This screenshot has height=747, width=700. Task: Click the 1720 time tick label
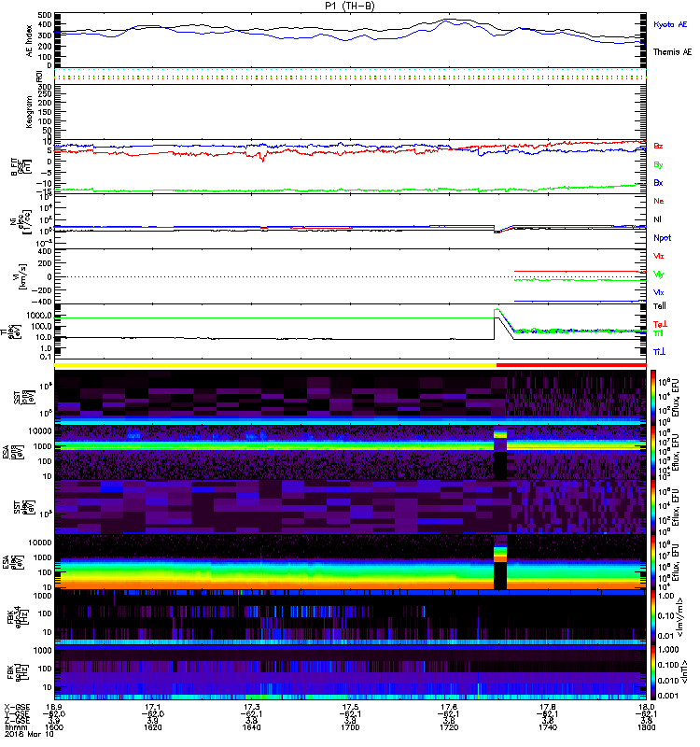click(449, 727)
